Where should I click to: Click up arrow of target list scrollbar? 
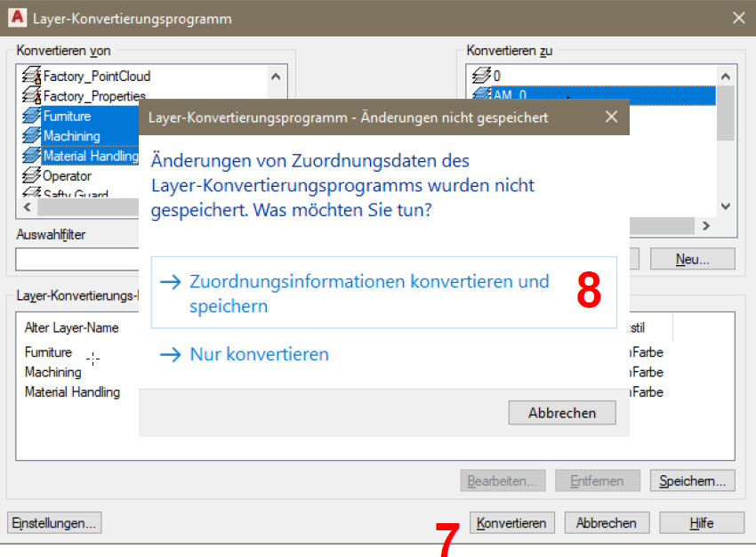tap(726, 77)
